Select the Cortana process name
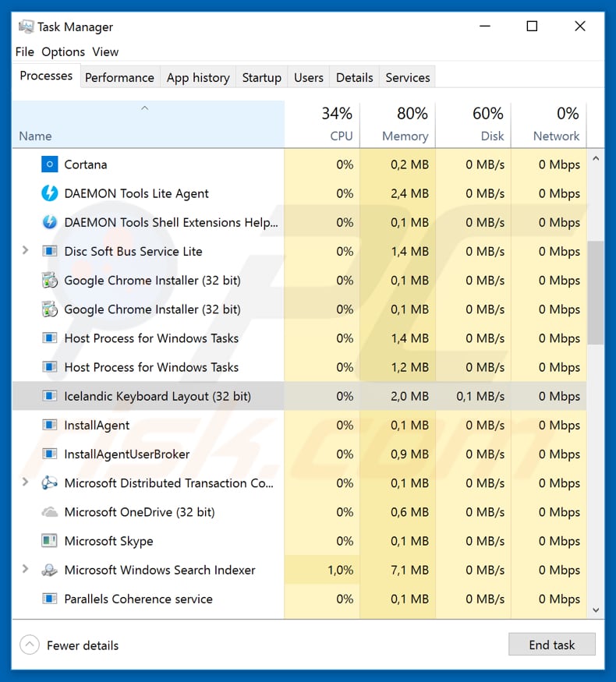616x682 pixels. point(86,164)
